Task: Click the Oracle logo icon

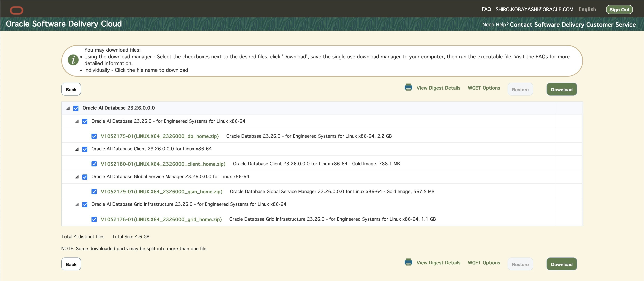Action: tap(17, 10)
